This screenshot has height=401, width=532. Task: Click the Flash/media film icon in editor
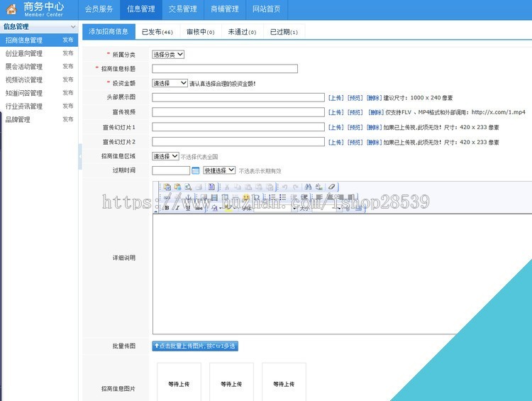[214, 197]
